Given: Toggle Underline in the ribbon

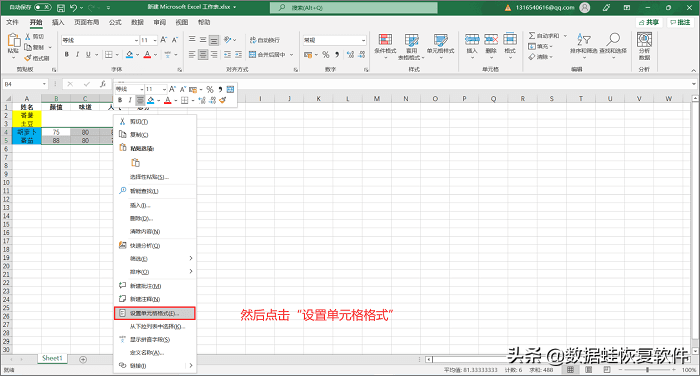Looking at the screenshot, I should pyautogui.click(x=88, y=54).
